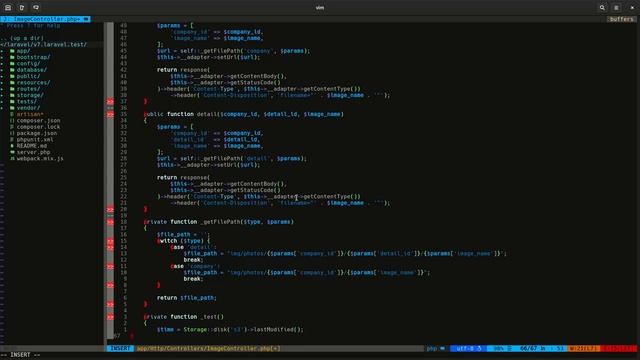Click the routes/ folder icon

(12, 89)
